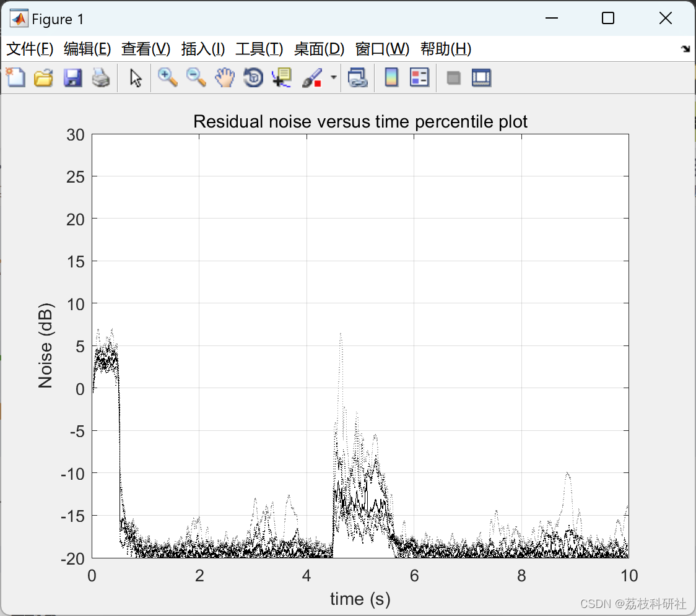Print the figure

pyautogui.click(x=101, y=77)
